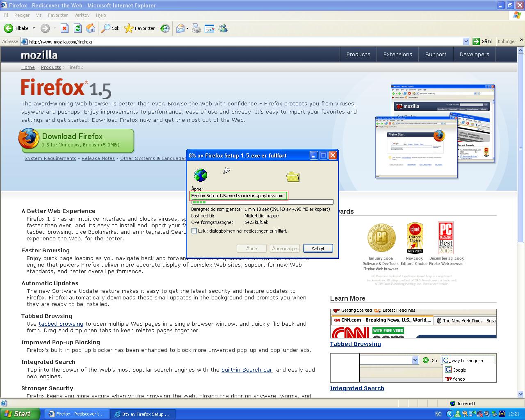Click the disconnected network tray icon
The height and width of the screenshot is (420, 525).
coord(479,414)
